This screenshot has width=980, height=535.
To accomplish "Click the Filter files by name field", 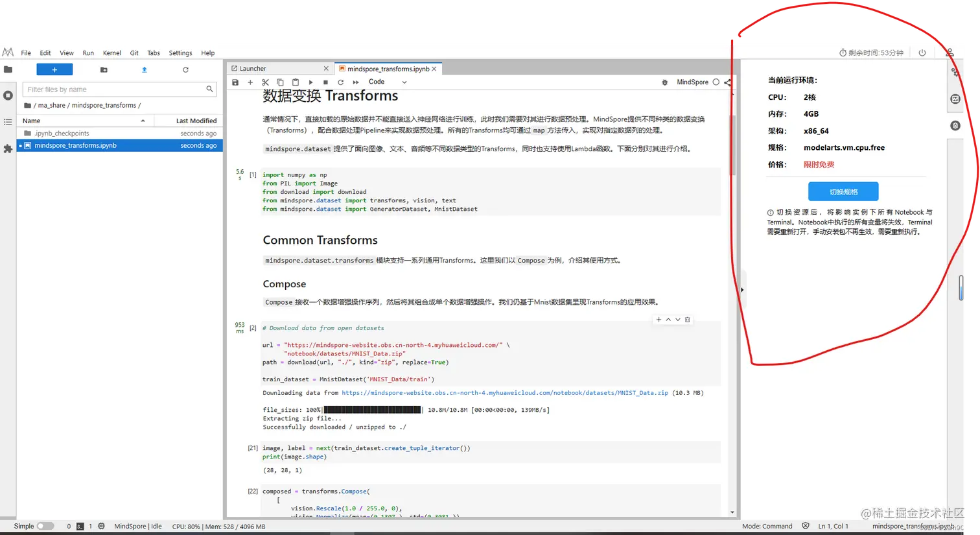I will click(x=119, y=89).
